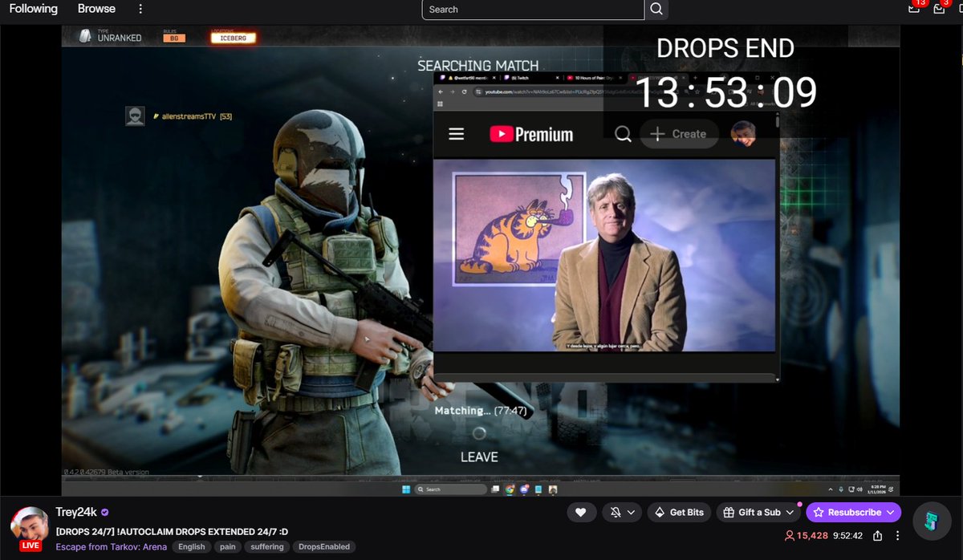
Task: Click the taskbar clock showing 6:28 PM
Action: pyautogui.click(x=876, y=489)
